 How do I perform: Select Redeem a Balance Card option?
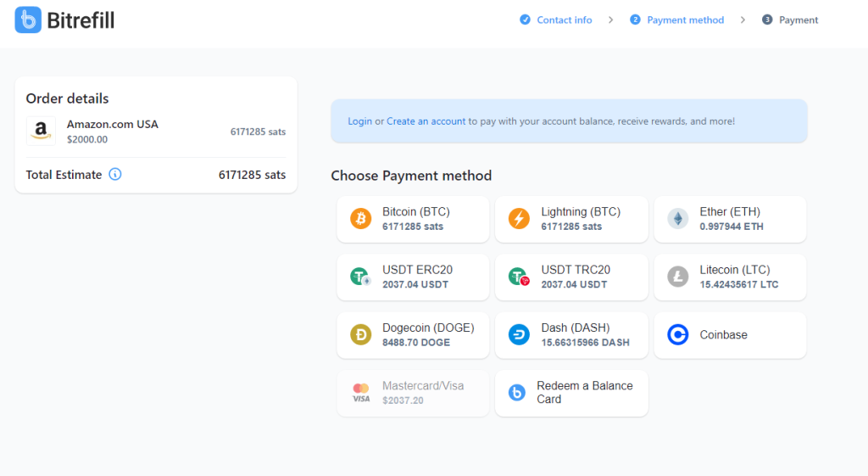571,393
